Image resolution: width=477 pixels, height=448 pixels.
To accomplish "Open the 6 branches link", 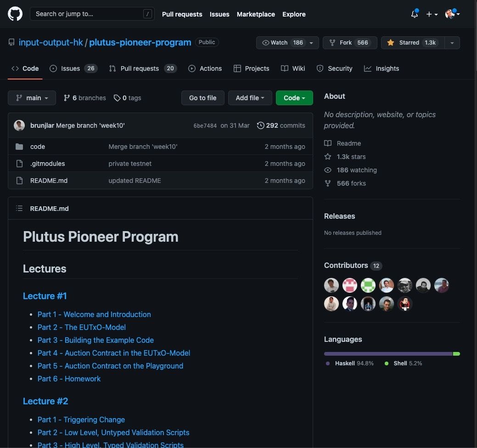I will 85,98.
